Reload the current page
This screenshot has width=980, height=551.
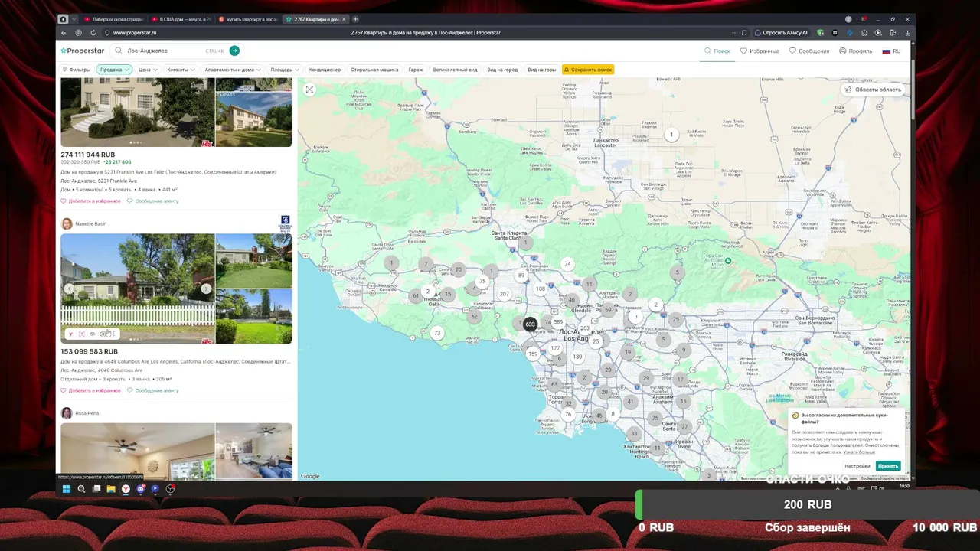click(93, 33)
